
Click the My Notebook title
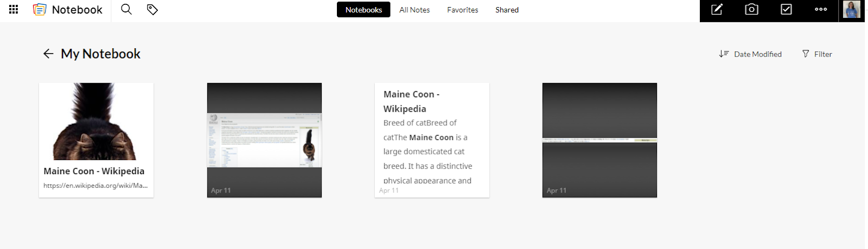click(x=100, y=54)
